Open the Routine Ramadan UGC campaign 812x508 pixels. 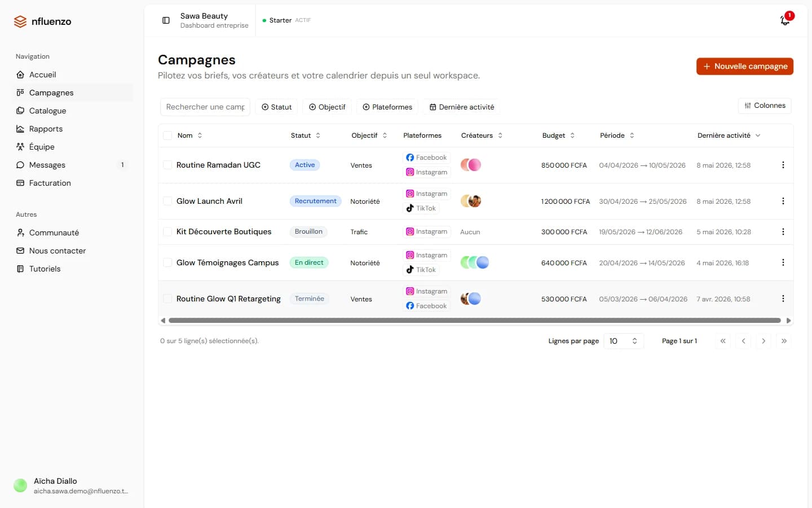point(218,165)
